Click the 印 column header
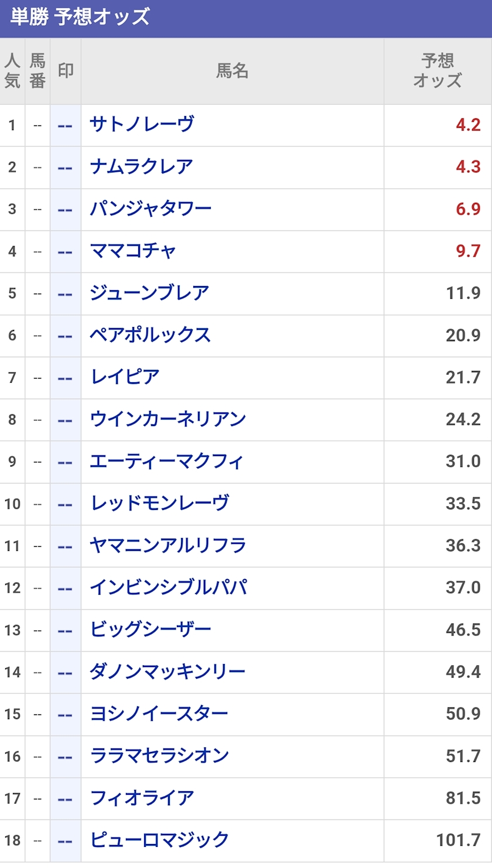 click(x=66, y=71)
